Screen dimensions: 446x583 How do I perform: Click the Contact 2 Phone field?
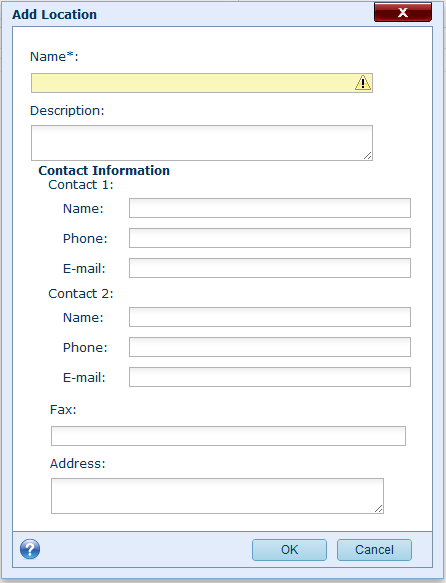pyautogui.click(x=270, y=347)
